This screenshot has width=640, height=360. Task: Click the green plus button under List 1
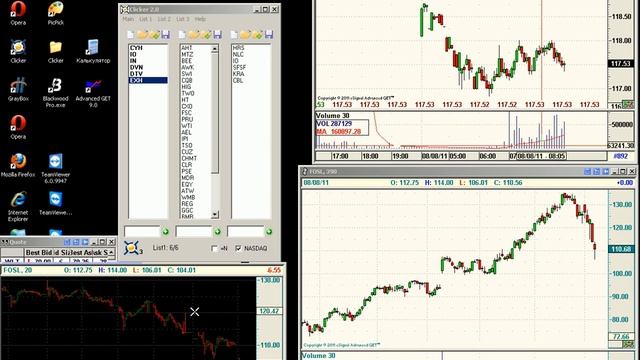(x=165, y=232)
